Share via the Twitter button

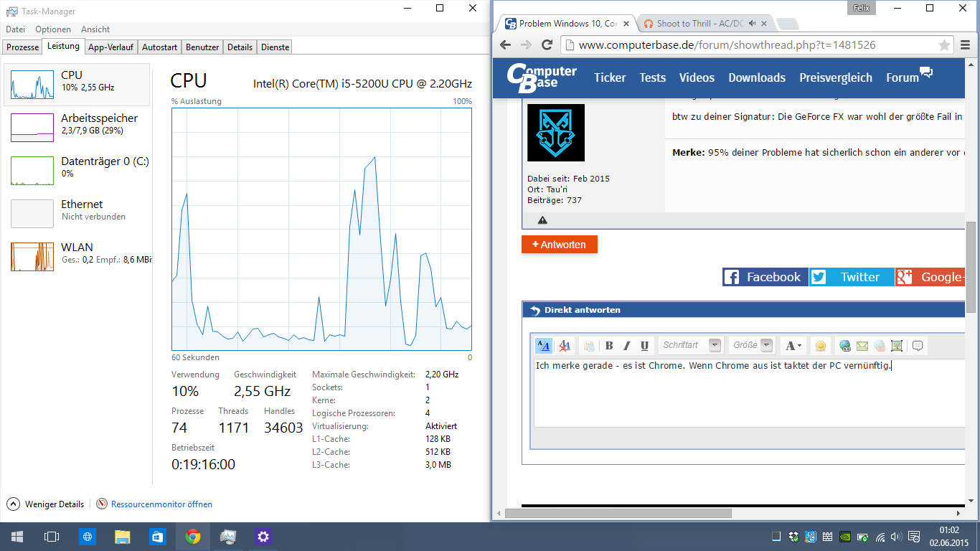(x=852, y=277)
